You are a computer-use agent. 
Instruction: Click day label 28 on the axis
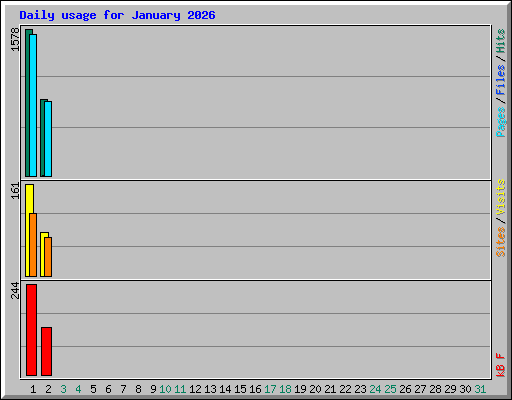[x=435, y=389]
